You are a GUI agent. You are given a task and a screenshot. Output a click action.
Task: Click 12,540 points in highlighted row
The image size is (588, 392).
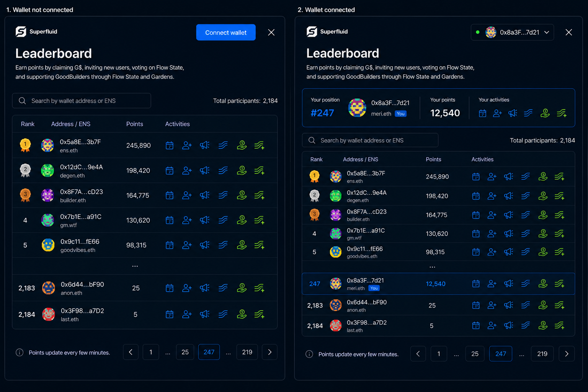(x=436, y=284)
